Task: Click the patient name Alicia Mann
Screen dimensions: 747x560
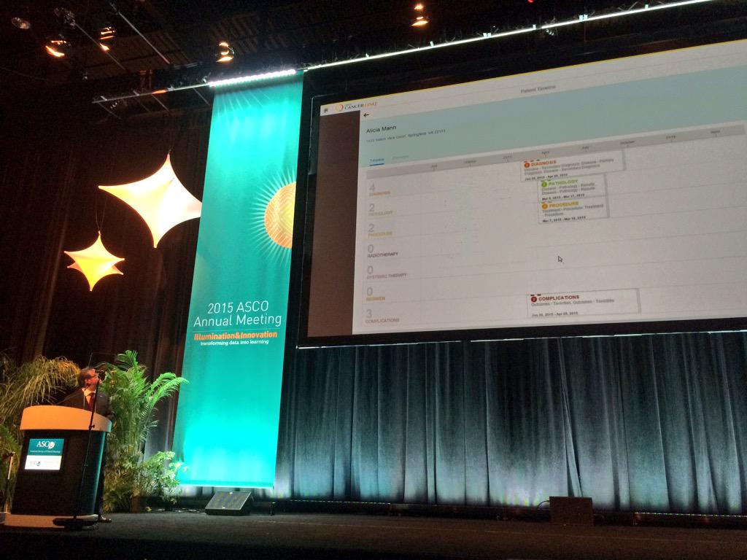Action: (x=381, y=130)
